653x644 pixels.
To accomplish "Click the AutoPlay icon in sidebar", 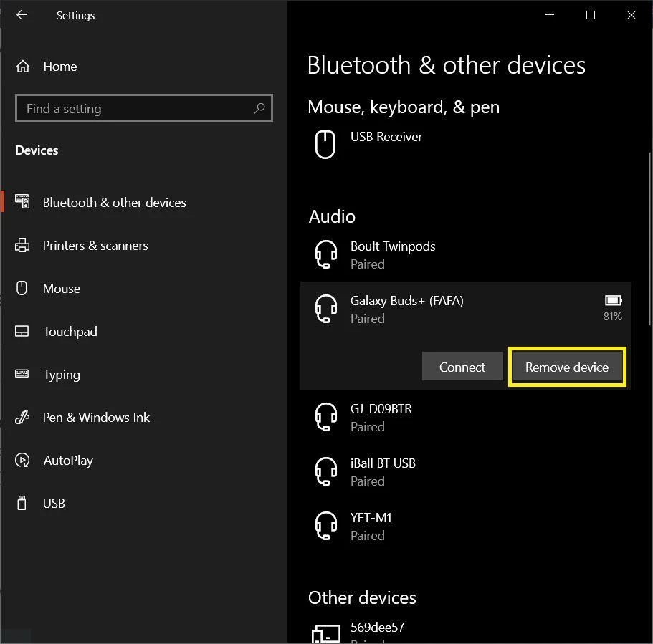I will click(x=22, y=461).
